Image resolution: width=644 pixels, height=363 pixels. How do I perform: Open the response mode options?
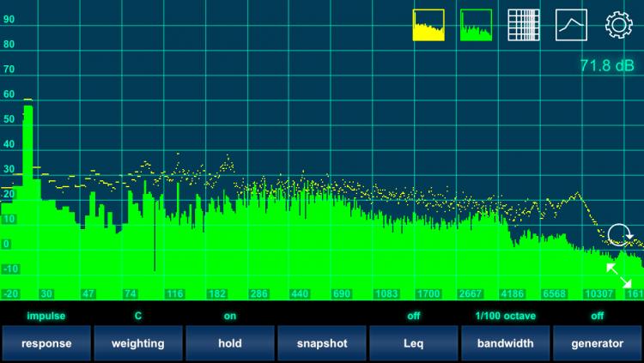click(x=46, y=343)
